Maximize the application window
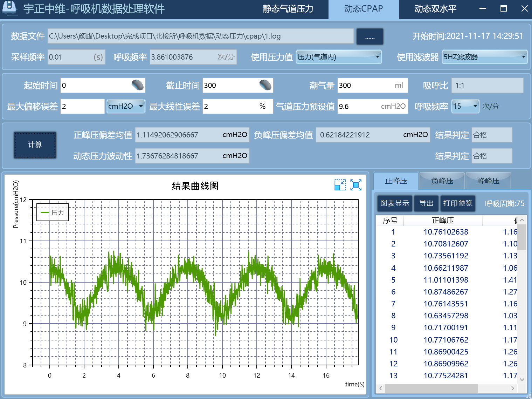 pos(503,8)
